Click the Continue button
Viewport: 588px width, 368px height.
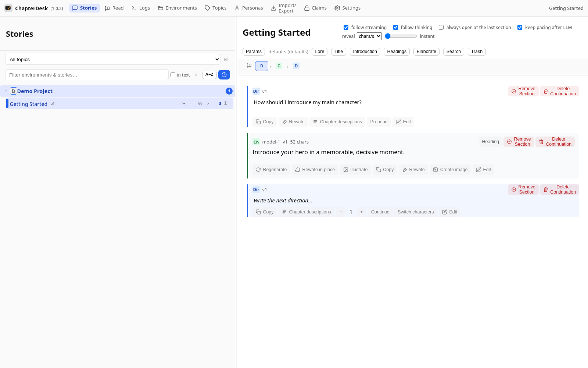[380, 212]
